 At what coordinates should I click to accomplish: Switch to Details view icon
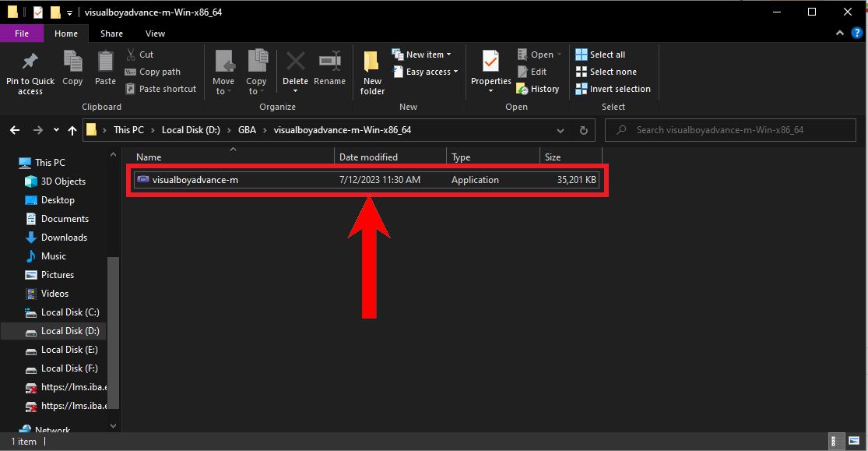coord(836,441)
